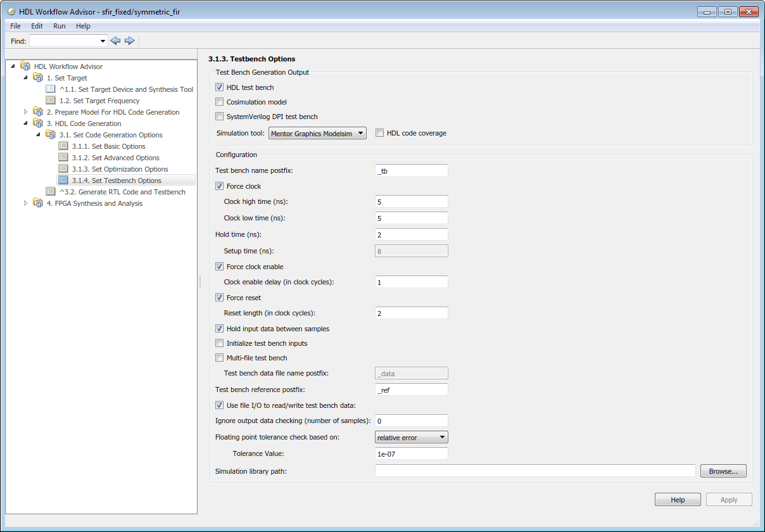Viewport: 765px width, 532px height.
Task: Toggle Use file I/O to read/write test bench data
Action: point(220,405)
